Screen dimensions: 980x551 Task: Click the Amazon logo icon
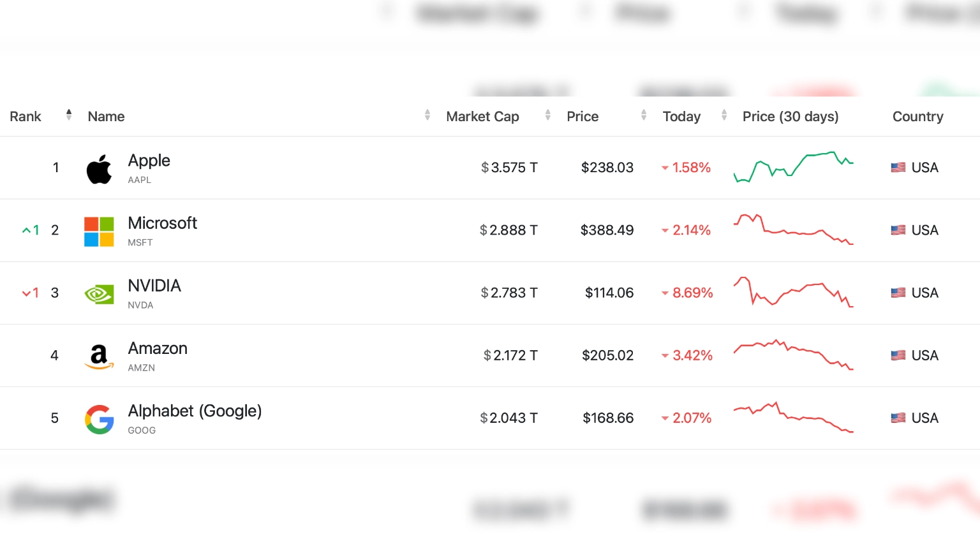point(99,356)
